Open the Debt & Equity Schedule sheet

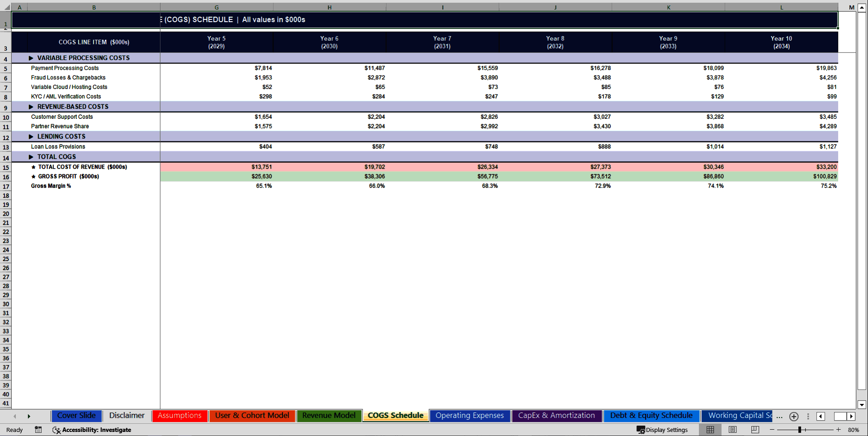coord(651,415)
